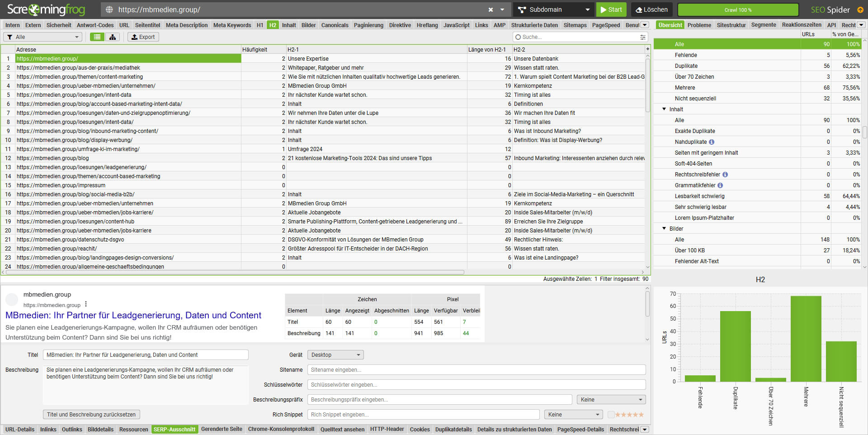Image resolution: width=868 pixels, height=435 pixels.
Task: Switch to list view icon
Action: [x=97, y=37]
